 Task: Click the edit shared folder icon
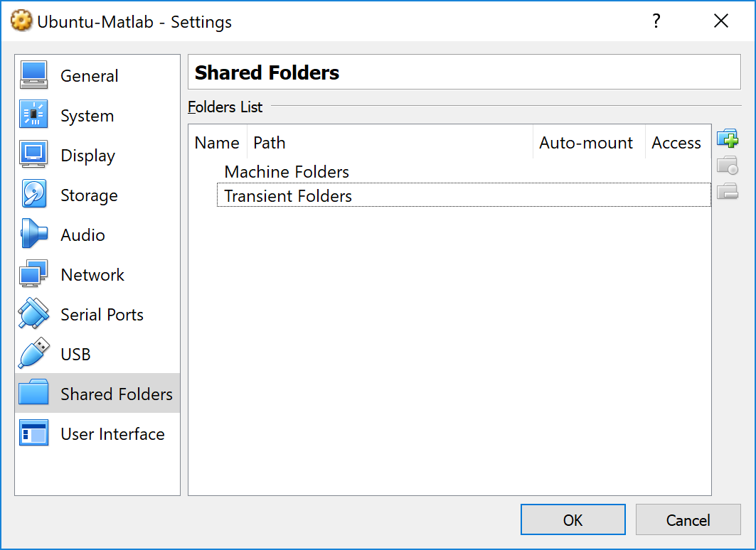728,165
